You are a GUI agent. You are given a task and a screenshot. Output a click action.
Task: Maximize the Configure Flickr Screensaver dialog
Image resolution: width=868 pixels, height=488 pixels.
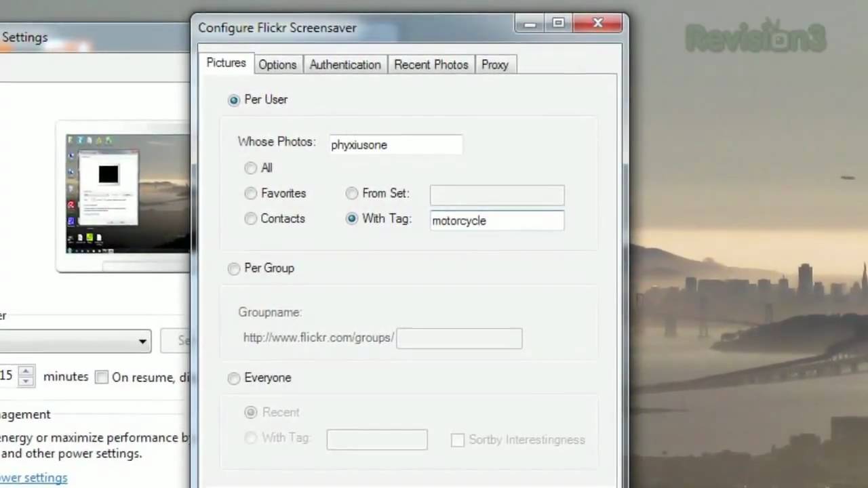click(558, 24)
